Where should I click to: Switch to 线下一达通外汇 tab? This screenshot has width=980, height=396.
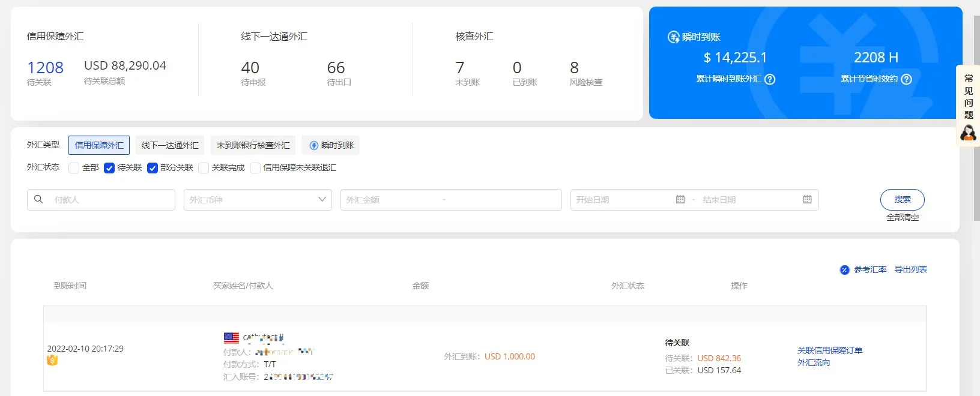[x=170, y=145]
